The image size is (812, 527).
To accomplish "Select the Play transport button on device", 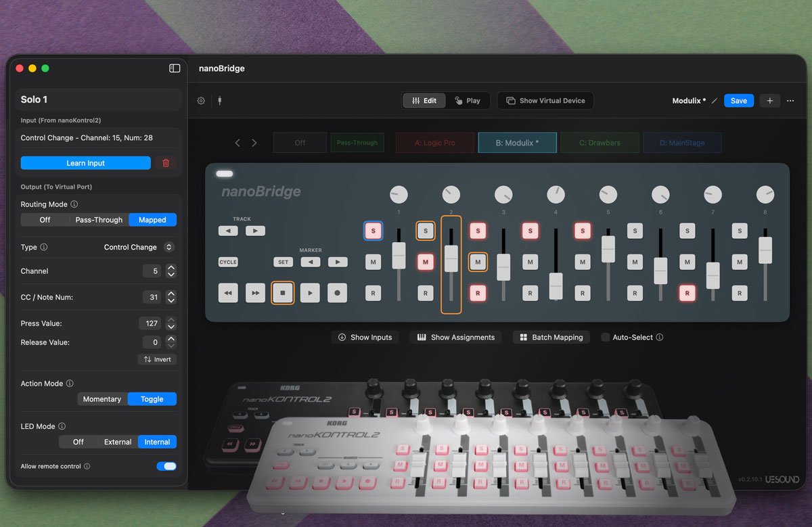I will point(310,293).
